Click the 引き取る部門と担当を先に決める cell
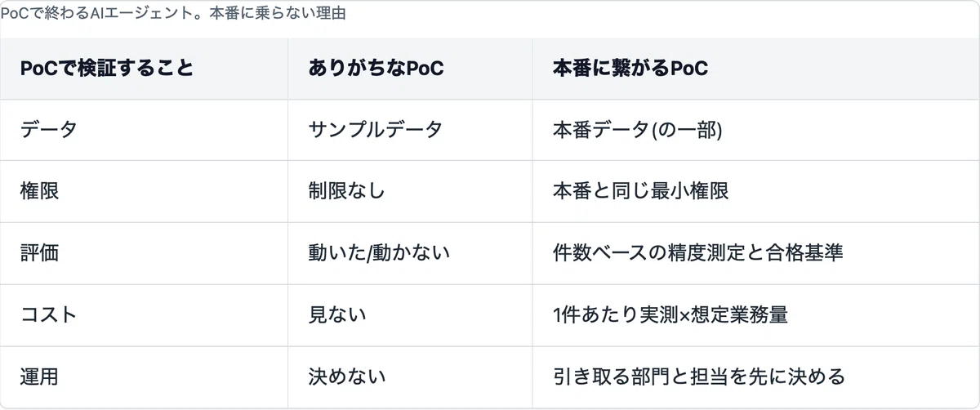 698,377
